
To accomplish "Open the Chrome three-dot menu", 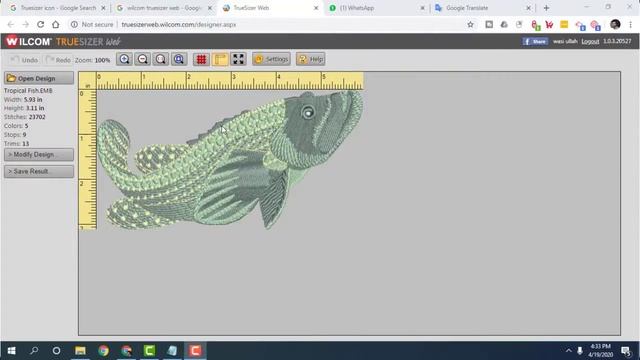I will click(x=630, y=24).
